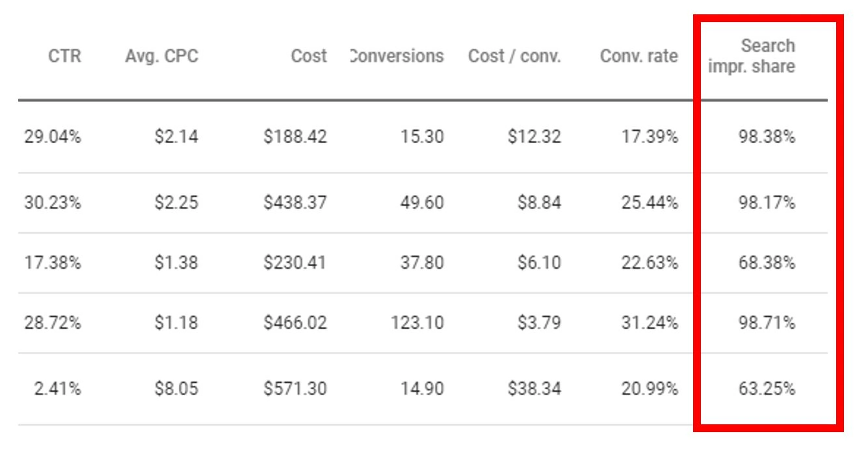Click the $38.34 cost per conversion cell
Image resolution: width=868 pixels, height=464 pixels.
pos(534,389)
